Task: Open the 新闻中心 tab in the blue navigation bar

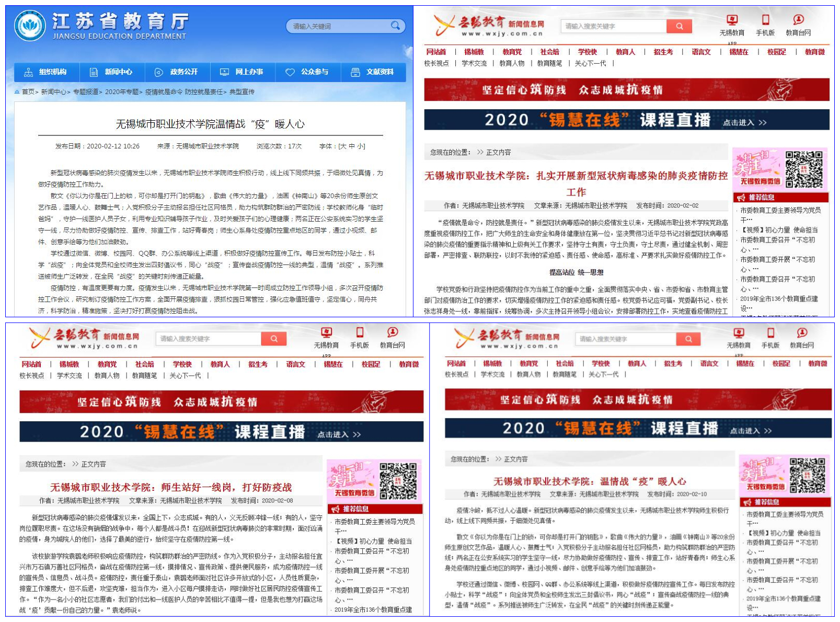Action: pos(112,72)
